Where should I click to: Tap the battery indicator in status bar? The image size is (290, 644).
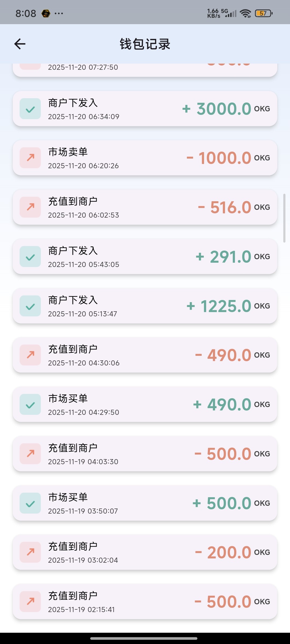click(264, 13)
